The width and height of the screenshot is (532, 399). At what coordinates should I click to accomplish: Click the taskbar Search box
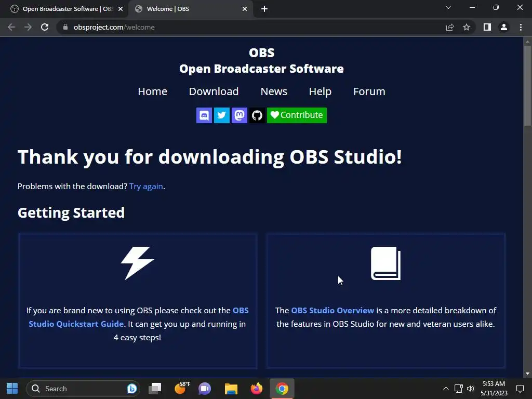[x=83, y=389]
